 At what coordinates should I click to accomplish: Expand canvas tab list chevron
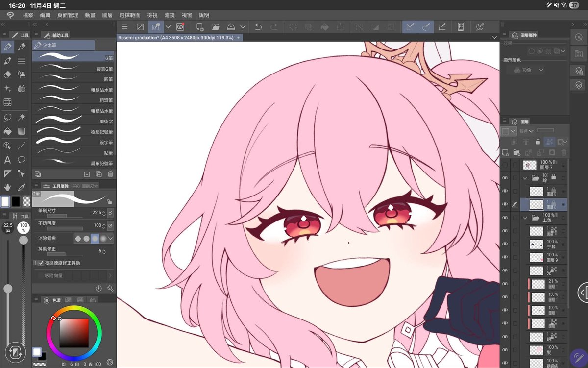coord(494,37)
